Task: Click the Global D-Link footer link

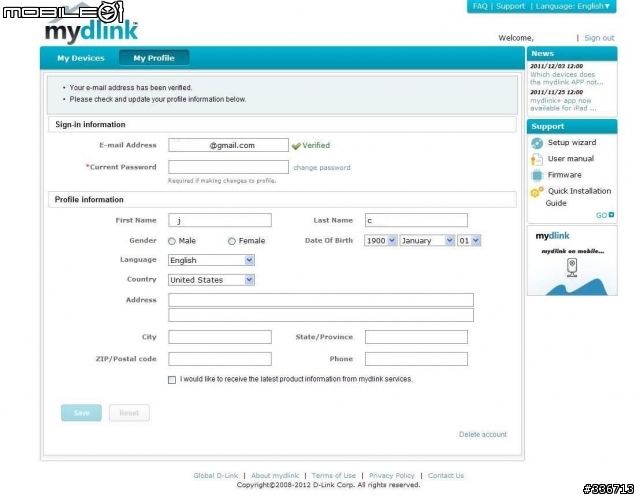Action: point(216,476)
